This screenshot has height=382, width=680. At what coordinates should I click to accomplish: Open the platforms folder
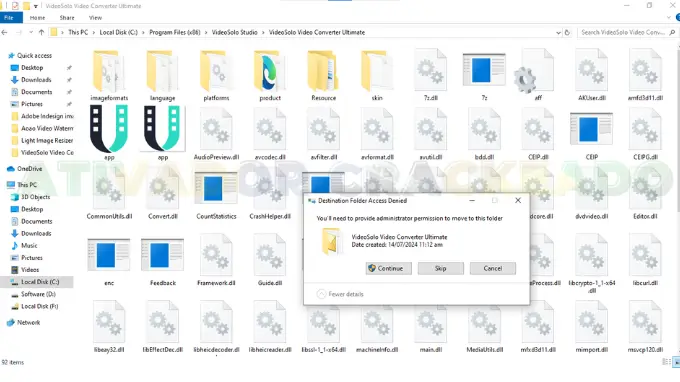tap(216, 76)
